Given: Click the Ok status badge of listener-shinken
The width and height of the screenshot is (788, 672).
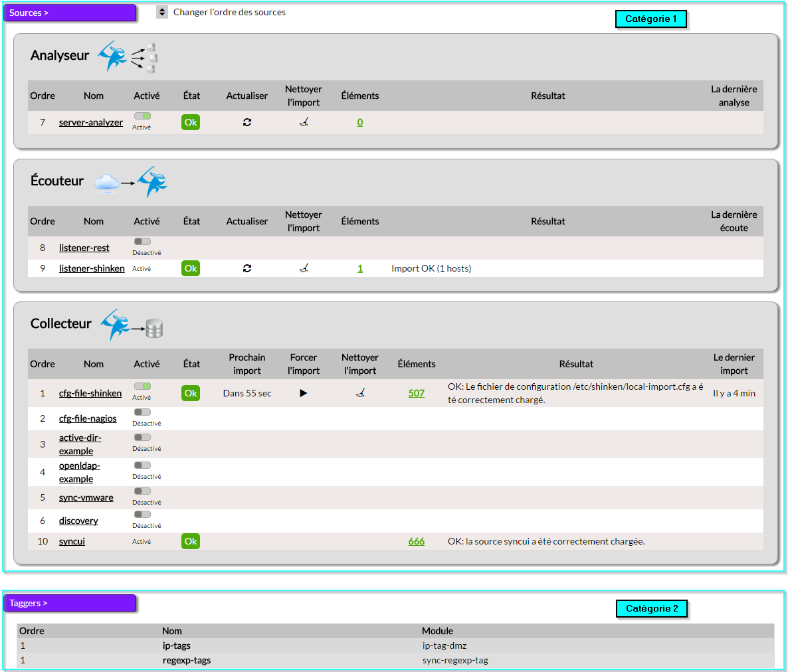Looking at the screenshot, I should click(x=191, y=268).
